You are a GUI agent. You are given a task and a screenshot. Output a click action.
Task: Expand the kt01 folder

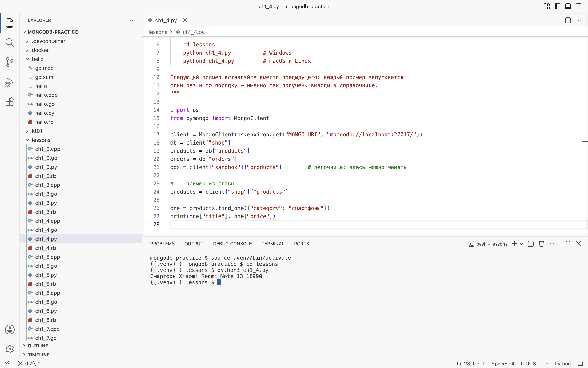pos(81,131)
